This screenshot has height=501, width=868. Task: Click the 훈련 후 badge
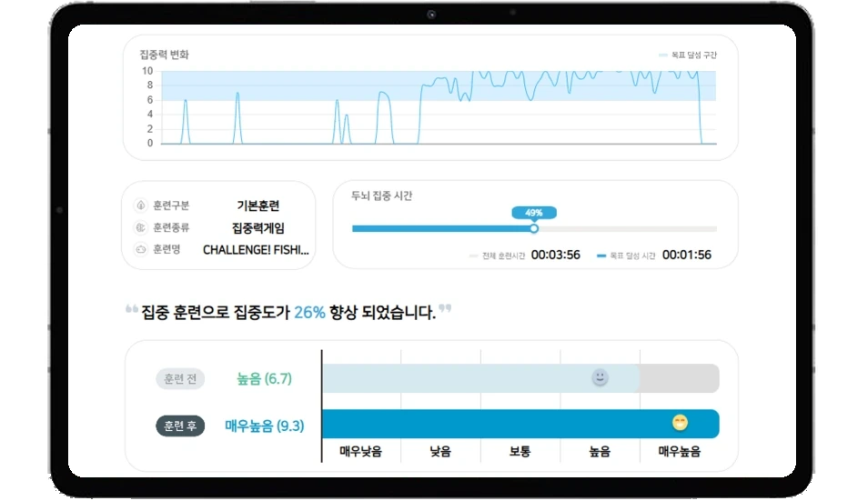click(x=180, y=426)
